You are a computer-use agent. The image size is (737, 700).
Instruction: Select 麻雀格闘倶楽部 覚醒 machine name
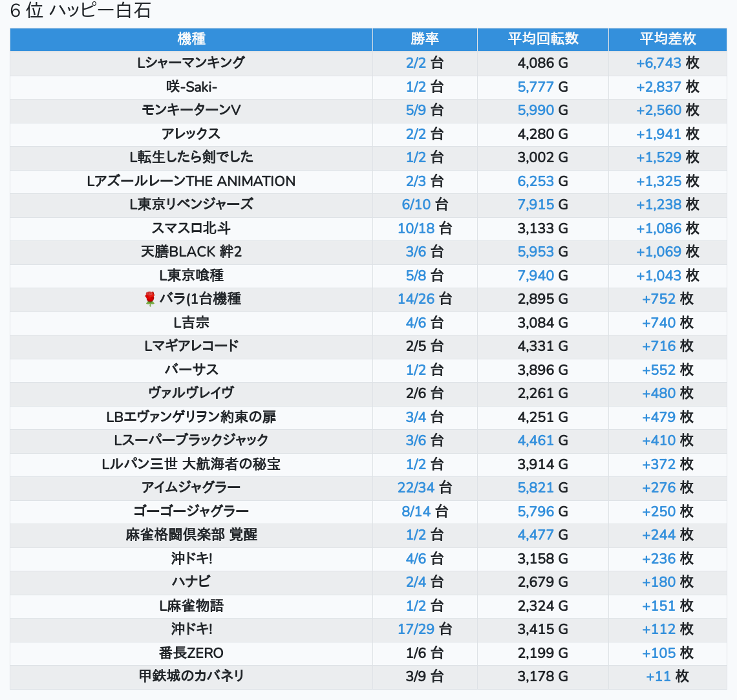[191, 535]
